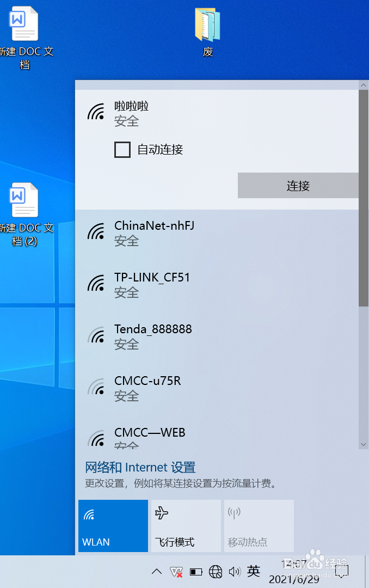Click the security shield tray icon

pyautogui.click(x=176, y=572)
